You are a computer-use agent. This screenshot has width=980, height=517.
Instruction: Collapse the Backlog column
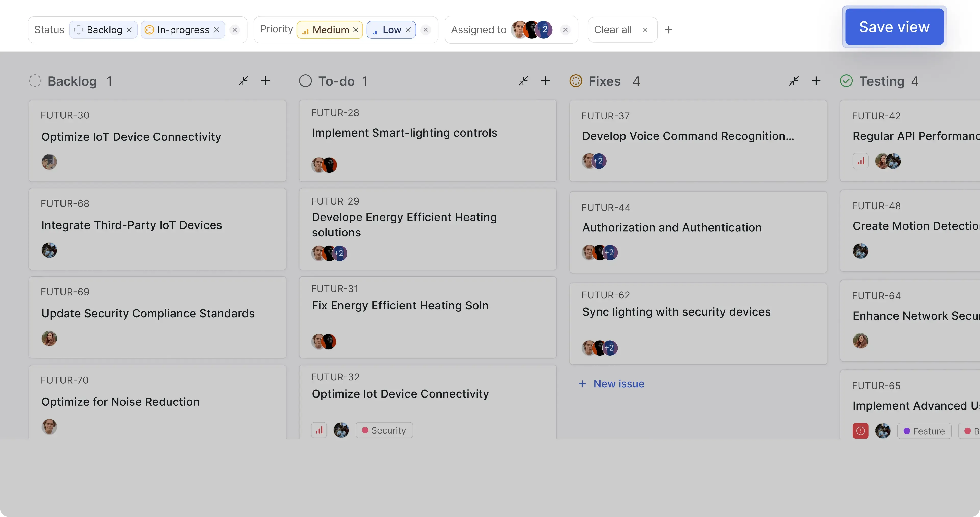click(243, 81)
